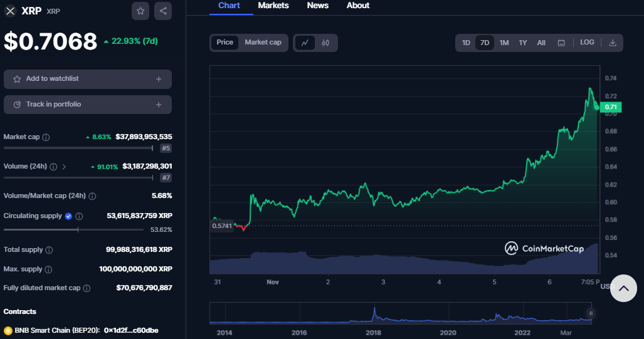Select the Price chart toggle
This screenshot has height=339, width=644.
[224, 43]
